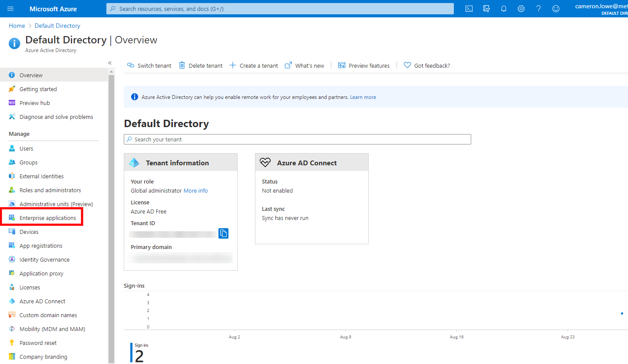Open the notifications bell

pos(504,9)
